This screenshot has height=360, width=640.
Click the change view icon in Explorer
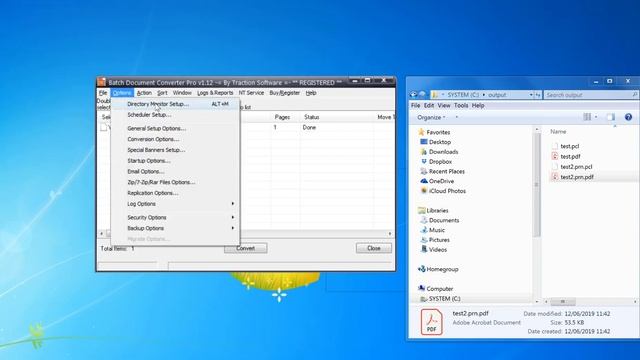pyautogui.click(x=587, y=117)
